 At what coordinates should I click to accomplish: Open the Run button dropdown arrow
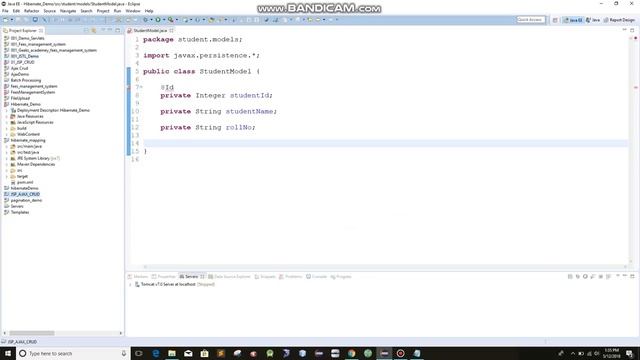point(163,20)
